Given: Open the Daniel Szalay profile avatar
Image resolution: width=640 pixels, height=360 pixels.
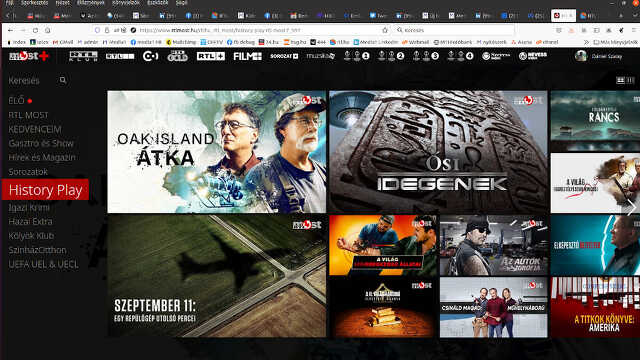Looking at the screenshot, I should 580,56.
